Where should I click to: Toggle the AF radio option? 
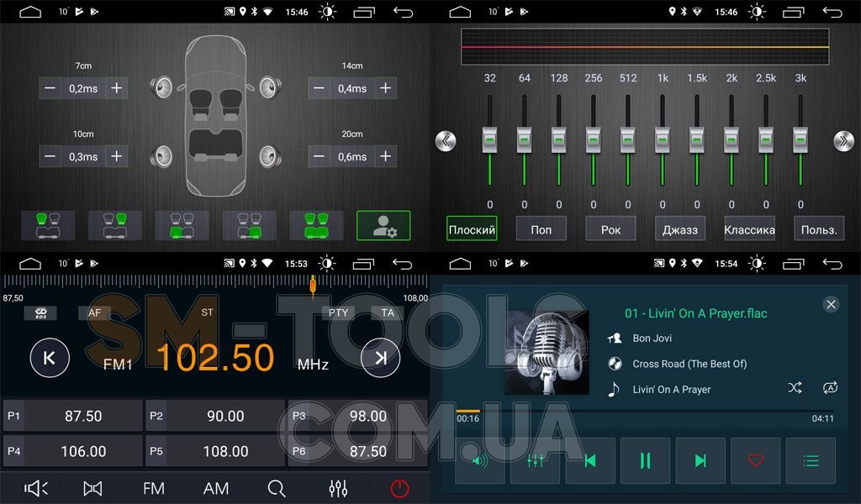(94, 313)
